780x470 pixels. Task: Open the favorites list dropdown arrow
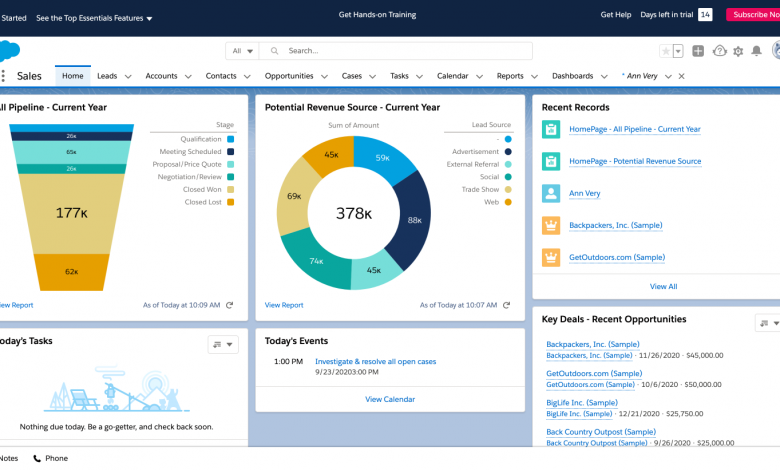[678, 51]
